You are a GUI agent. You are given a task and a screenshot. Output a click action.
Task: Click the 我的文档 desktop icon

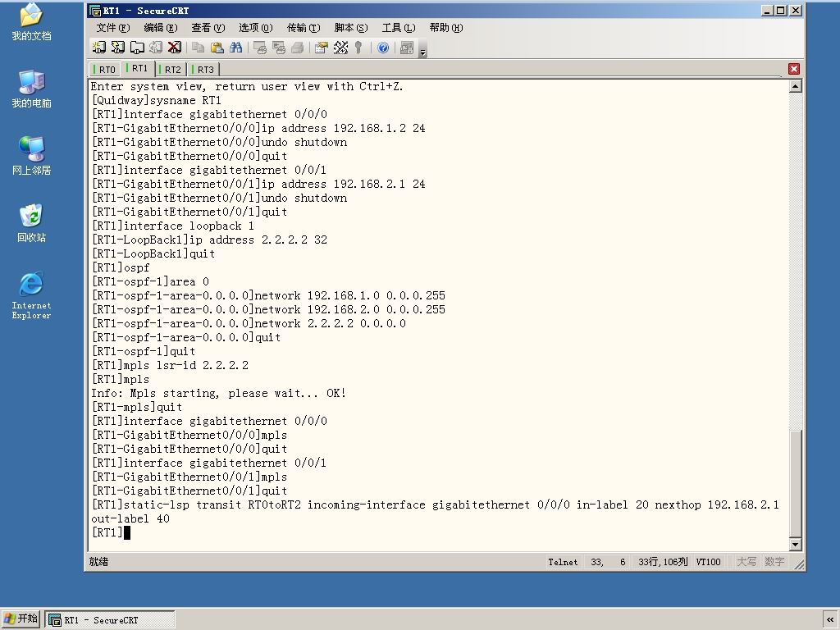click(x=32, y=21)
